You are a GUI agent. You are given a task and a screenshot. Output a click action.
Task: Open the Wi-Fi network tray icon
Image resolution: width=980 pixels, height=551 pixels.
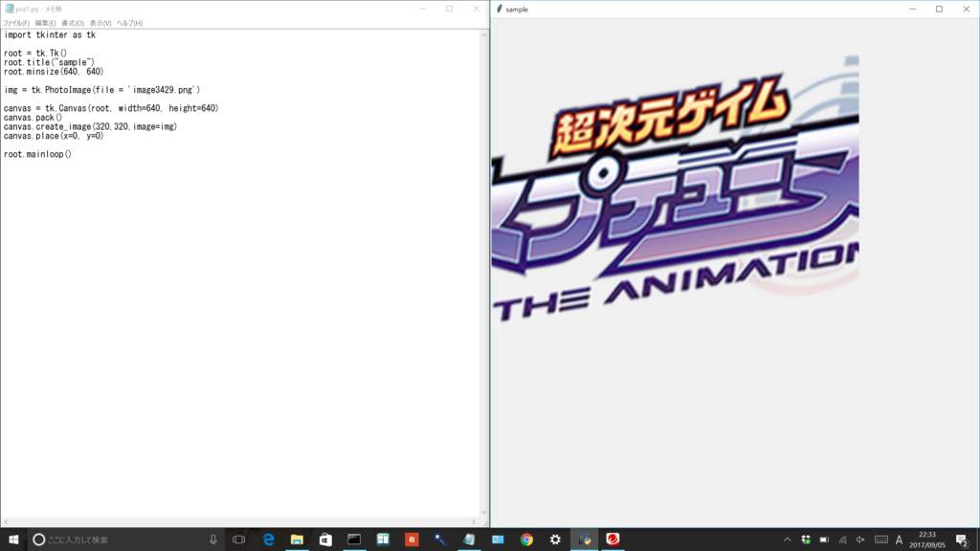[842, 540]
